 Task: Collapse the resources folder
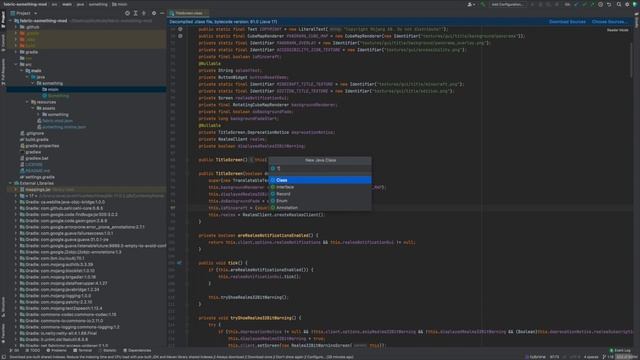tap(27, 102)
